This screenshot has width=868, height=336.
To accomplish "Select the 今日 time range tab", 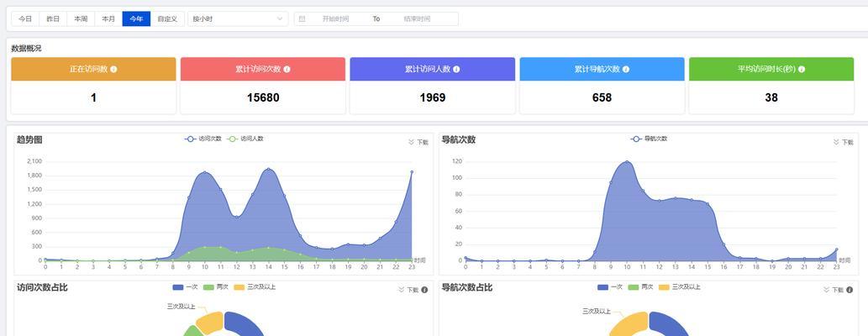I will (25, 18).
